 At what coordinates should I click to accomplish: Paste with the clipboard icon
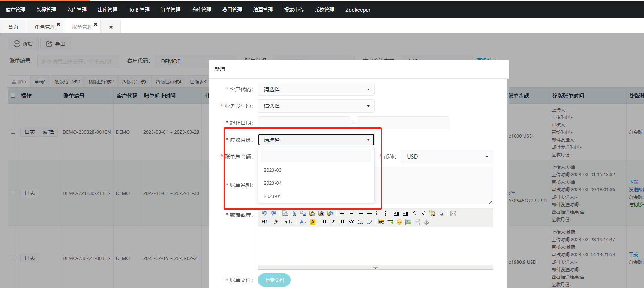click(x=312, y=213)
